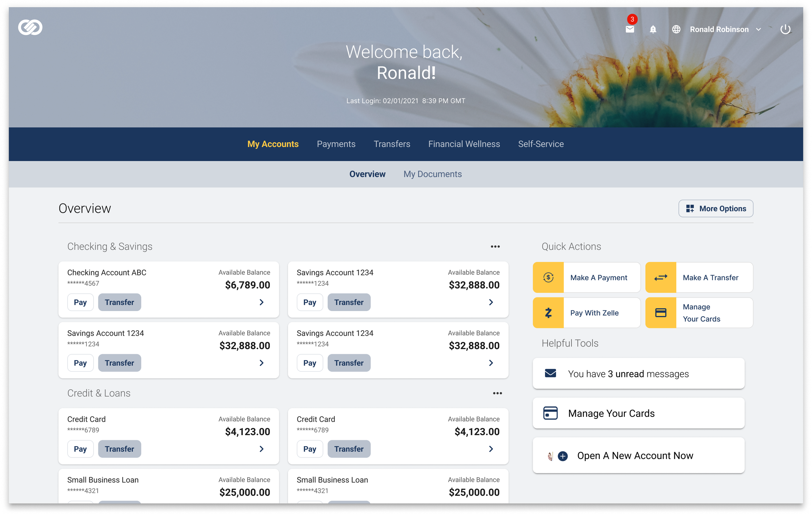
Task: Click Transfer on Checking Account ABC
Action: click(x=120, y=302)
